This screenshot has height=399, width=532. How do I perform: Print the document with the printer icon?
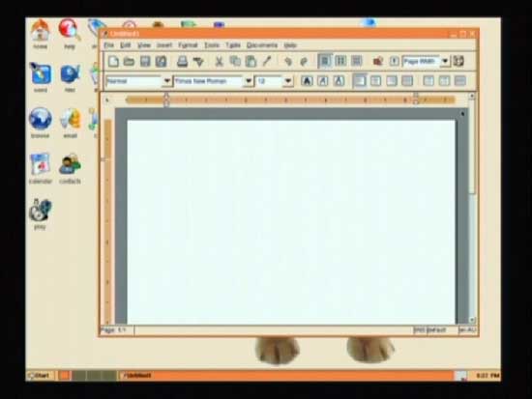coord(182,62)
